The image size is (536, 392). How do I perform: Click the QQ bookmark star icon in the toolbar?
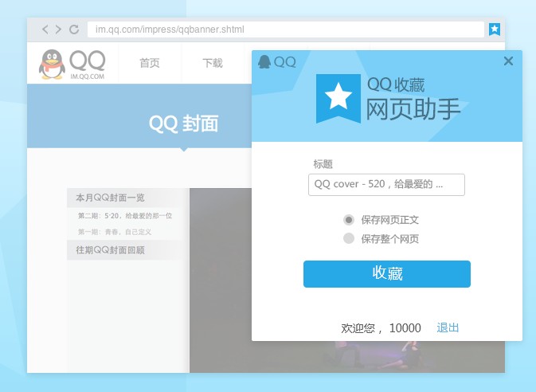pos(495,29)
